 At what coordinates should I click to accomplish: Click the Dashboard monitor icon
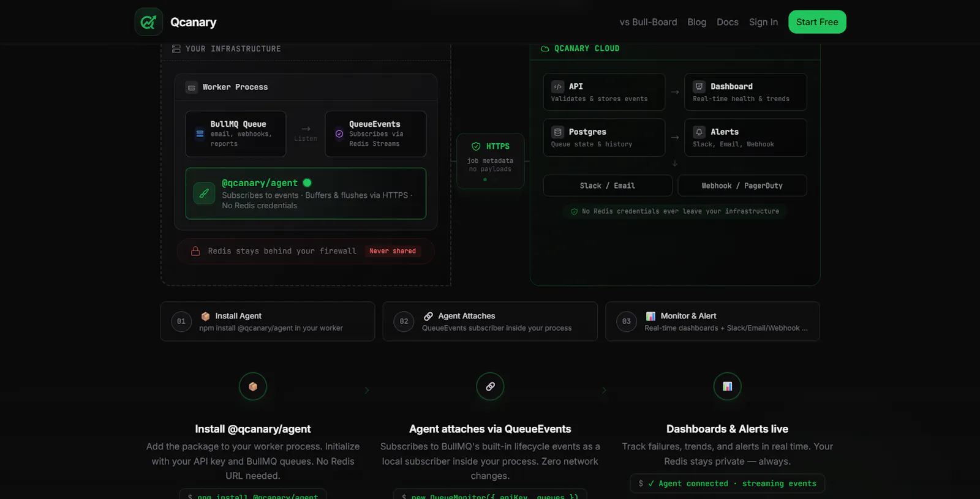tap(699, 87)
